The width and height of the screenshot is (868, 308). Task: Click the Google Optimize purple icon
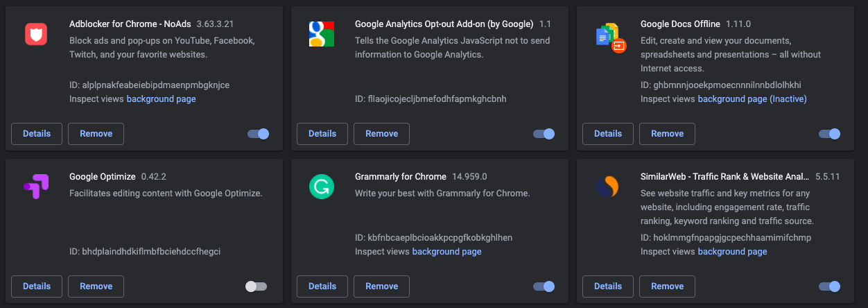36,186
